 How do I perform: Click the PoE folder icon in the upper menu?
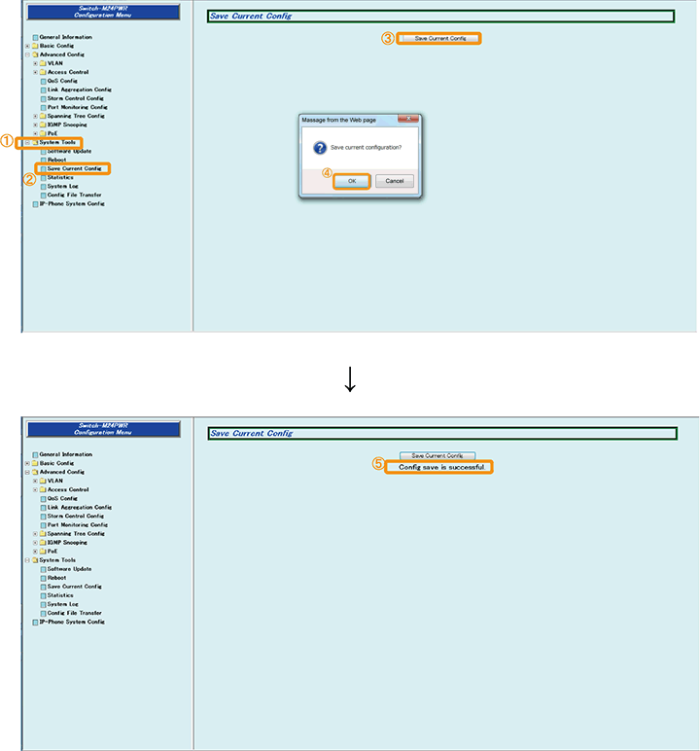pyautogui.click(x=43, y=133)
